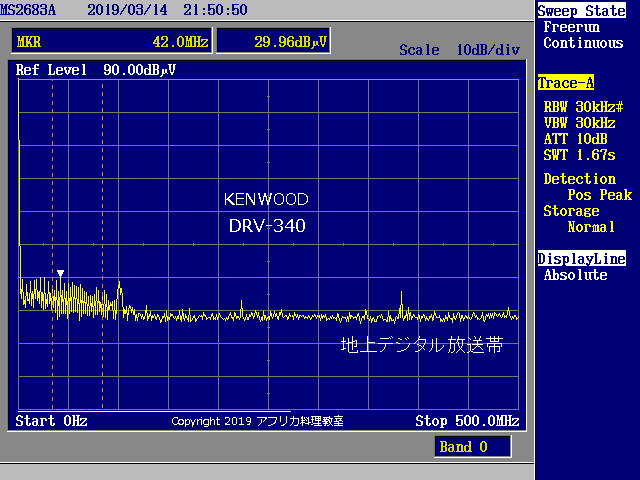
Task: Click the ATT 10dB value
Action: point(576,139)
